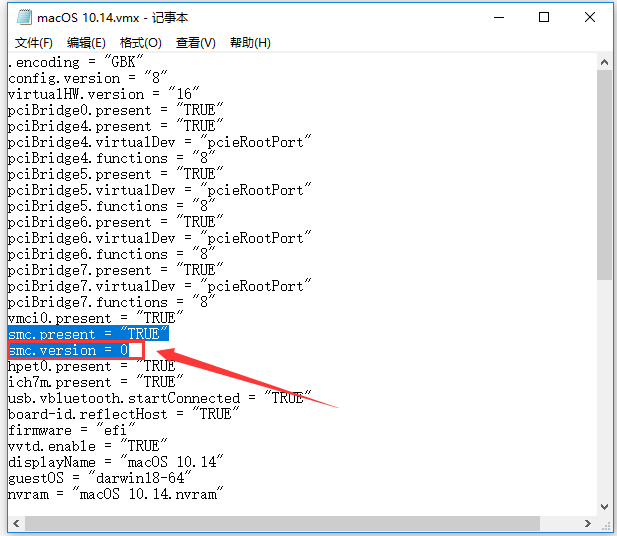Click the guestOS = "darwin18-64" line
The height and width of the screenshot is (536, 617).
coord(100,478)
